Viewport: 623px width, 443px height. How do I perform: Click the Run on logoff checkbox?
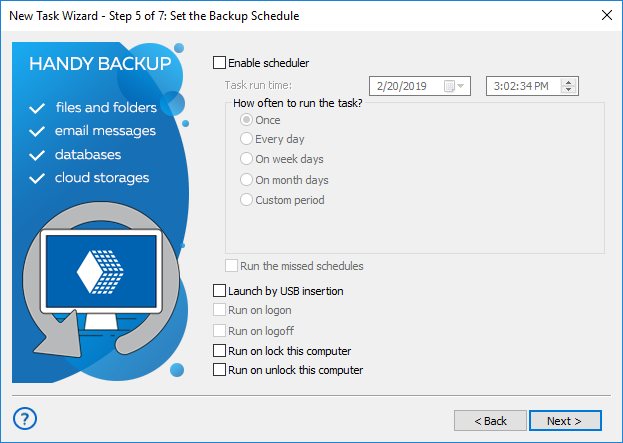(220, 331)
